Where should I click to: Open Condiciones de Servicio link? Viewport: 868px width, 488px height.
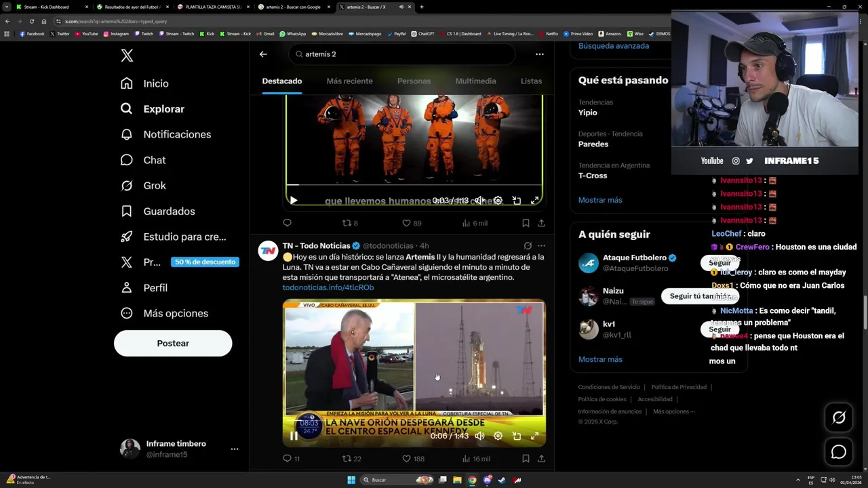click(x=609, y=387)
